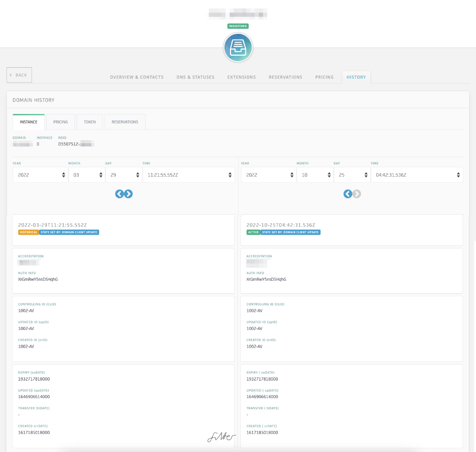The image size is (476, 452).
Task: Click left Updated value 1646906614000
Action: (x=34, y=397)
